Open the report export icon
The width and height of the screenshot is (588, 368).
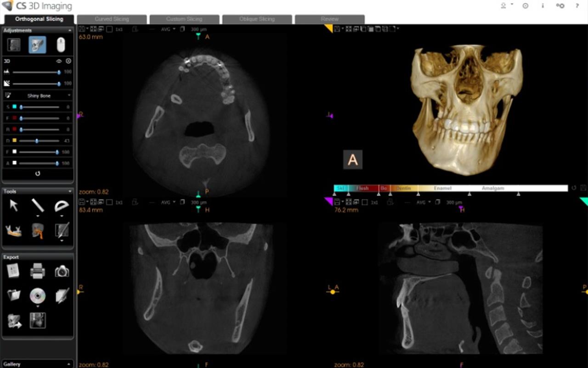[x=12, y=271]
